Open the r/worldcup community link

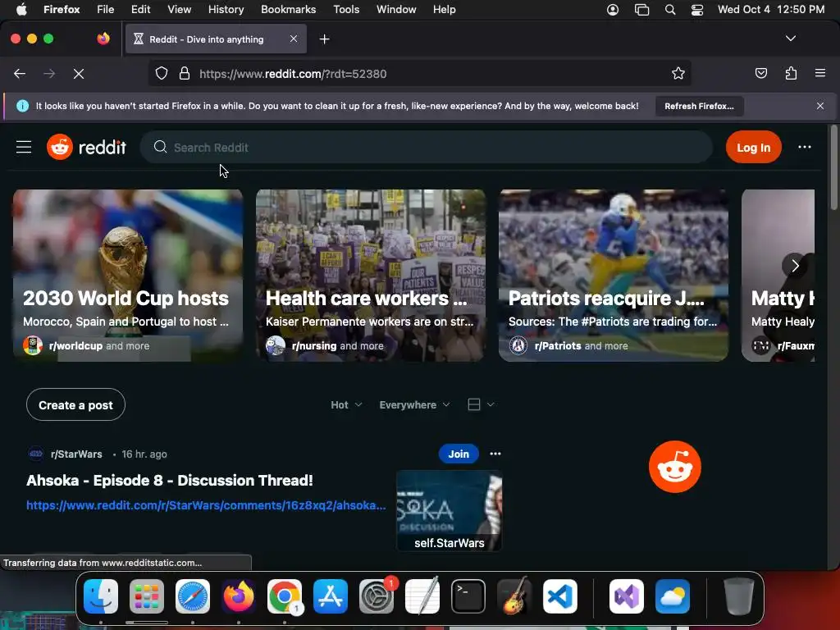point(75,346)
